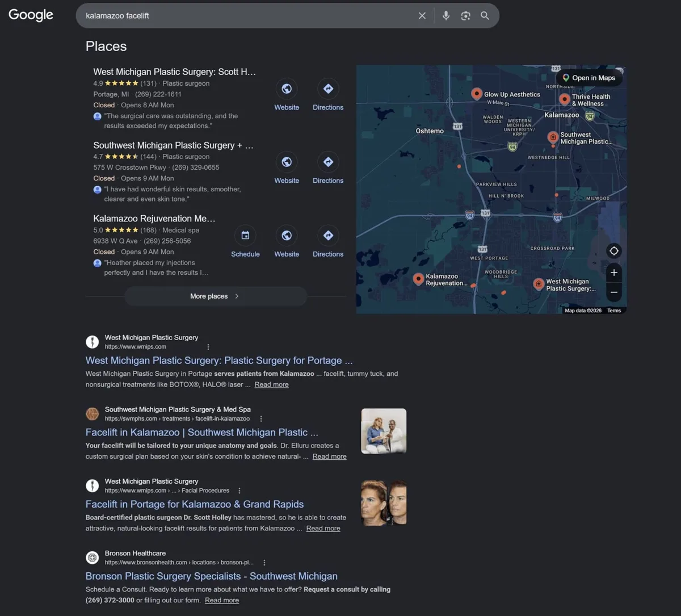Click Read more on Bronson Healthcare snippet
The width and height of the screenshot is (681, 616).
click(x=222, y=600)
